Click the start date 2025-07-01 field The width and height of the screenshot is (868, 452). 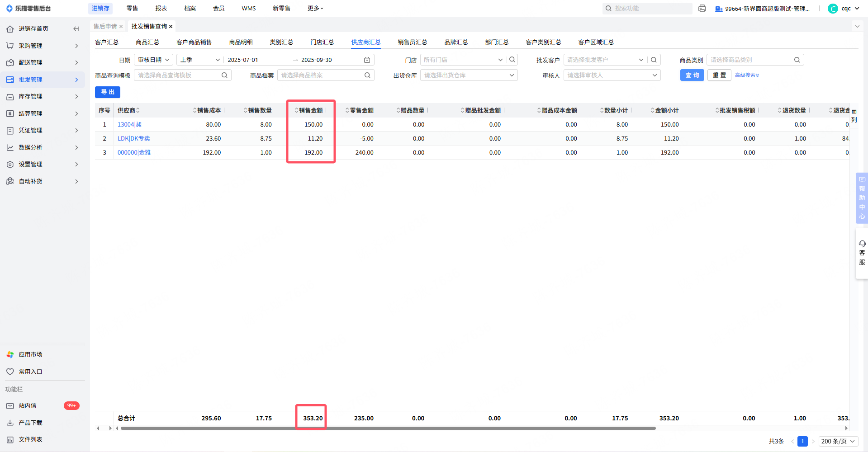[243, 60]
